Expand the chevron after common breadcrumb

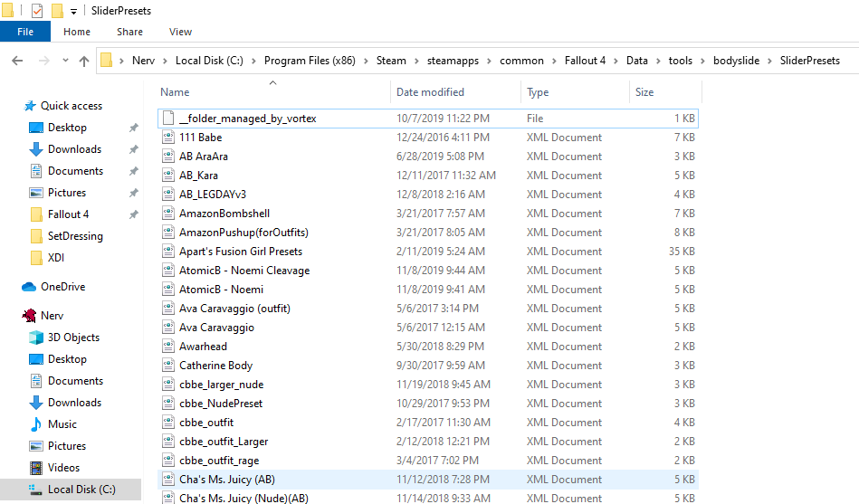pyautogui.click(x=554, y=61)
